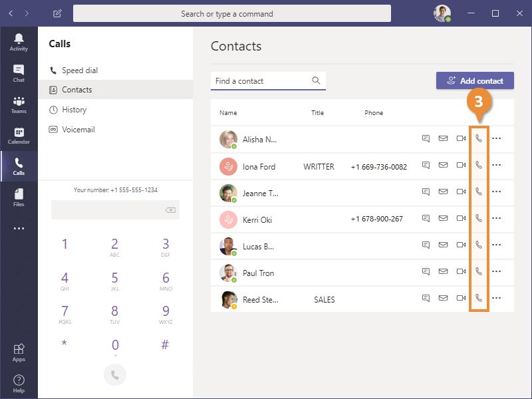
Task: Click the Add contact button
Action: (474, 80)
